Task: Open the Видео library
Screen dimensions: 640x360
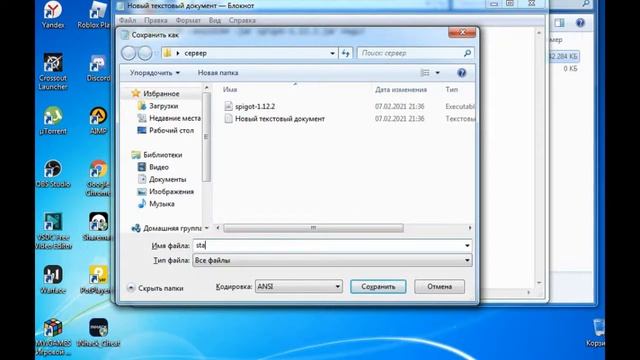Action: (153, 167)
